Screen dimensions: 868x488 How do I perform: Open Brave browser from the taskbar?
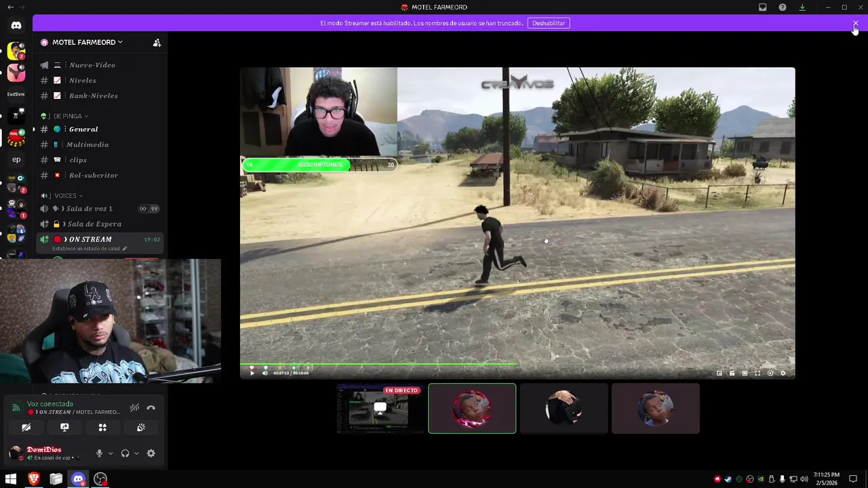pyautogui.click(x=33, y=479)
